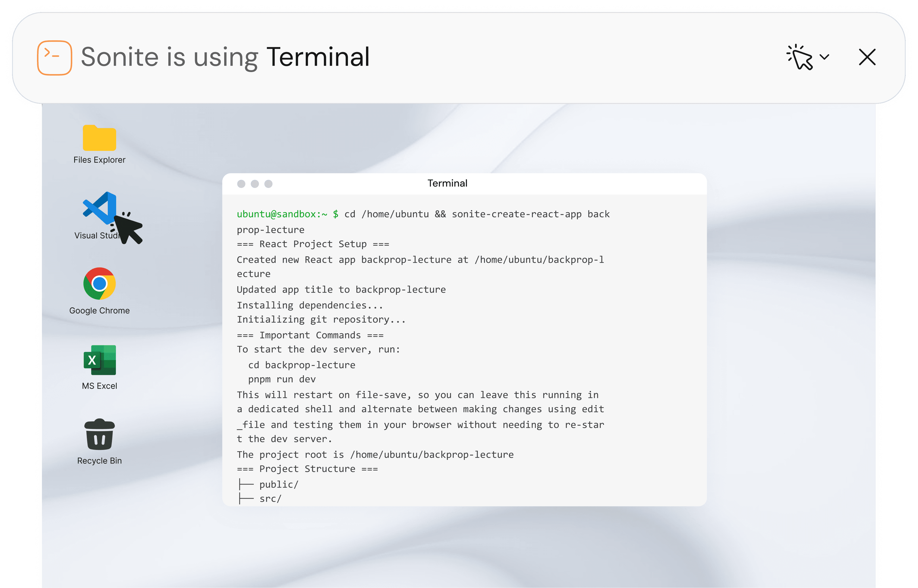
Task: Click the public/ entry in Project Structure
Action: pos(278,484)
